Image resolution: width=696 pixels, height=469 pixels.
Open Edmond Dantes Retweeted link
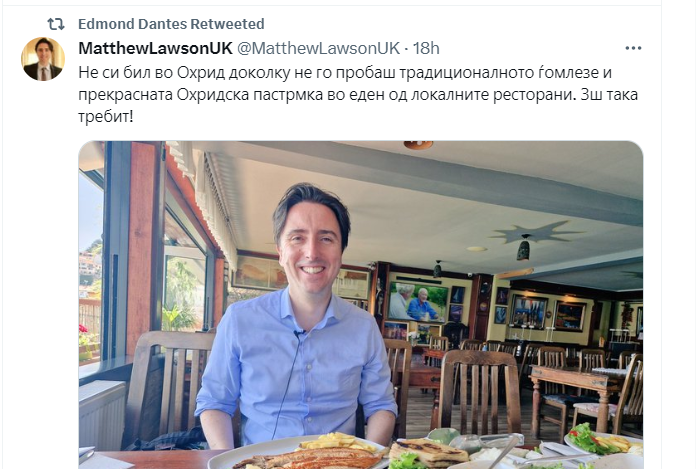click(171, 24)
